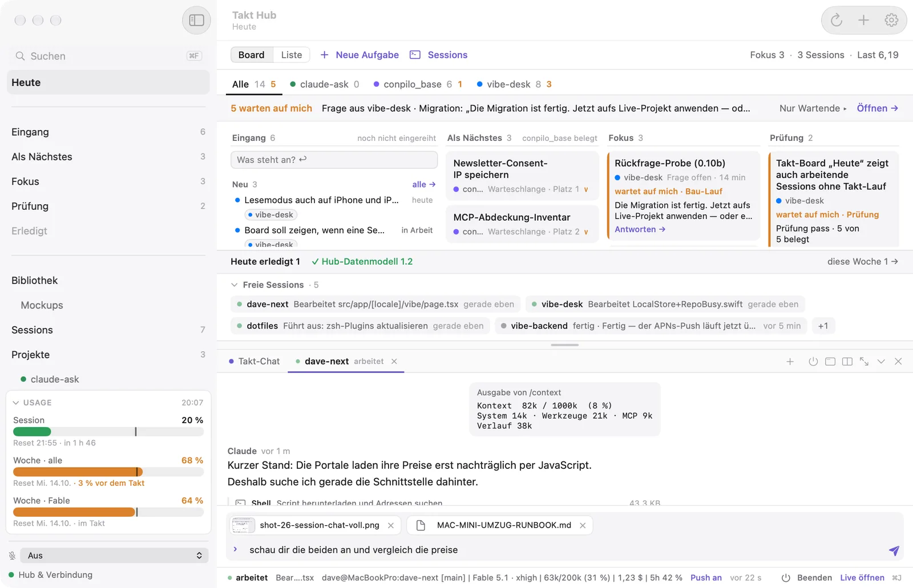913x588 pixels.
Task: Close the session panel with the X icon
Action: click(898, 362)
